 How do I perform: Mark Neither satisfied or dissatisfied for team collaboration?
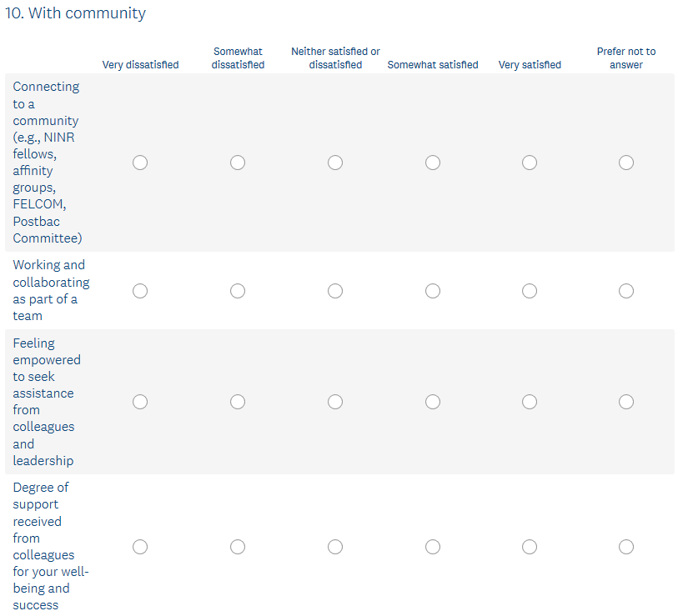(x=335, y=291)
